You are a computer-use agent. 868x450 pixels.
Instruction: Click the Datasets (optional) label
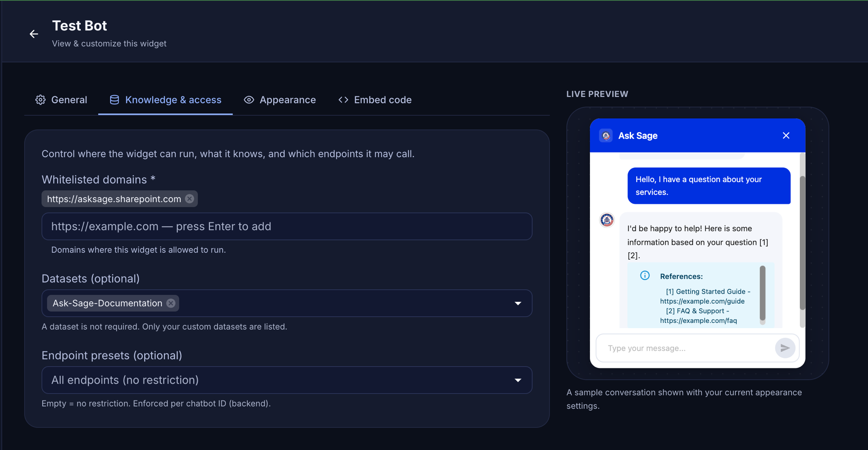(x=91, y=278)
